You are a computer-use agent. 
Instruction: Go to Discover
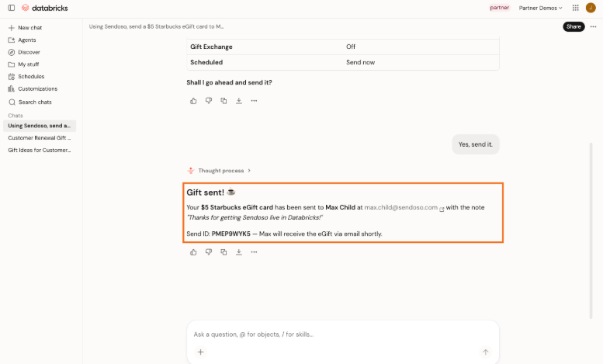(x=24, y=52)
